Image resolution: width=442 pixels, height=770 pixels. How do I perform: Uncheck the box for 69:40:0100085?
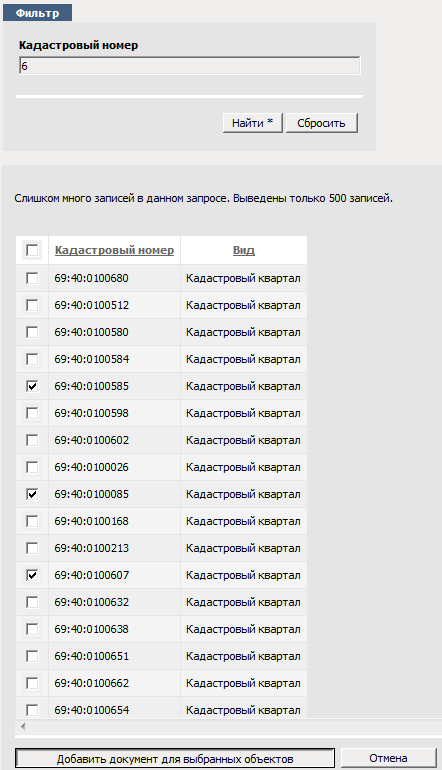click(x=32, y=494)
